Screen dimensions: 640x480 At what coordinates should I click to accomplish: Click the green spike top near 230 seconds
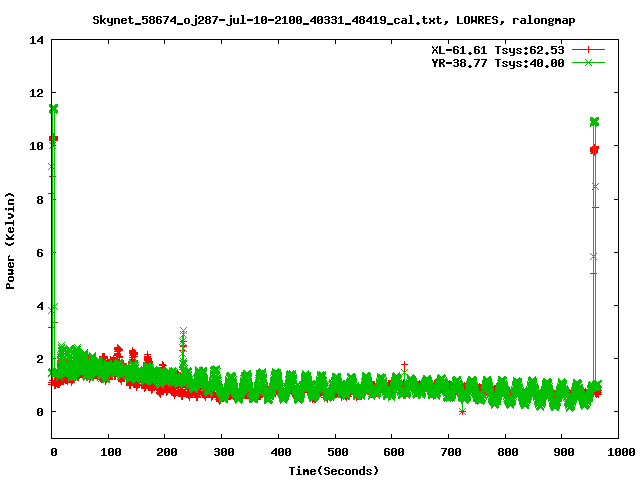pos(183,330)
